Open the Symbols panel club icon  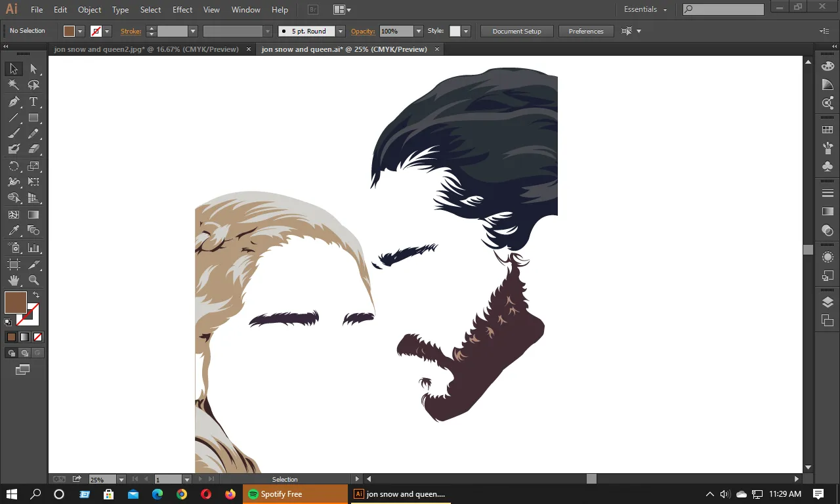coord(828,166)
